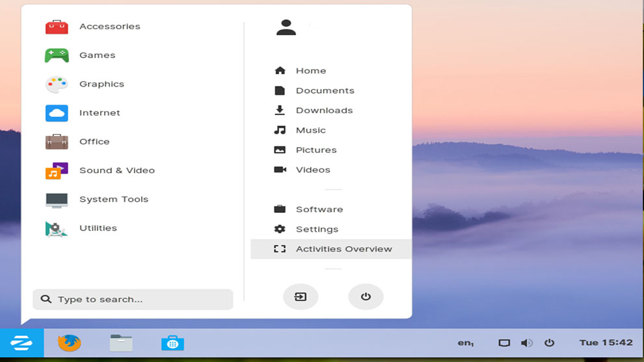The width and height of the screenshot is (644, 362).
Task: Open the Software store taskbar icon
Action: point(172,343)
